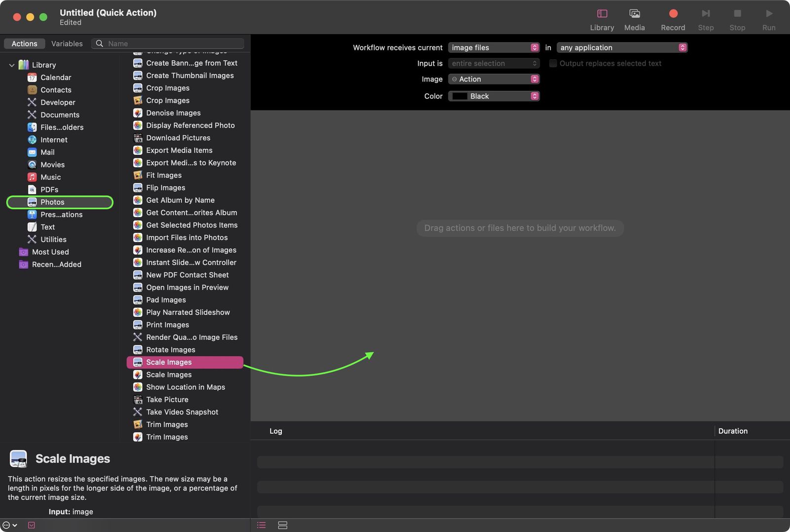Toggle the variables panel icon at bottom
Image resolution: width=790 pixels, height=532 pixels.
(32, 525)
